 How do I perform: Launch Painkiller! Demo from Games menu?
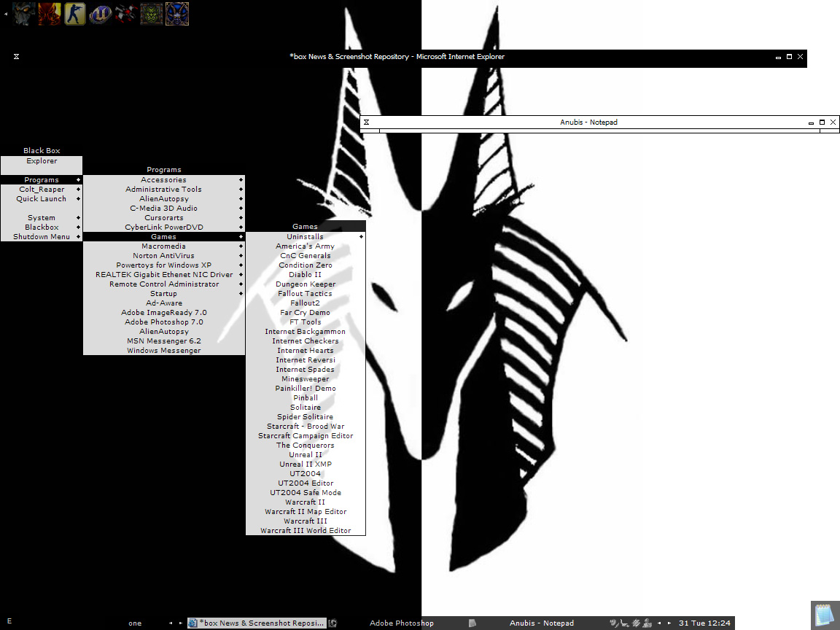pyautogui.click(x=306, y=389)
